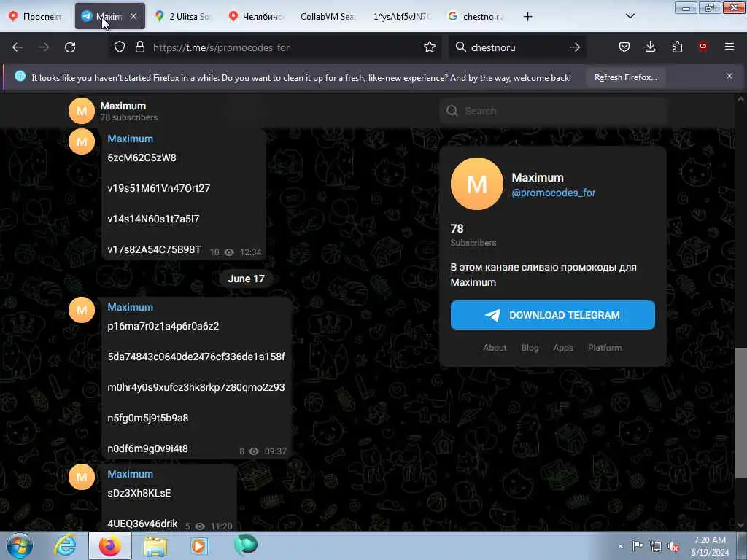Screen dimensions: 747x560
Task: Click the page vertical scrollbar thumb
Action: click(740, 413)
